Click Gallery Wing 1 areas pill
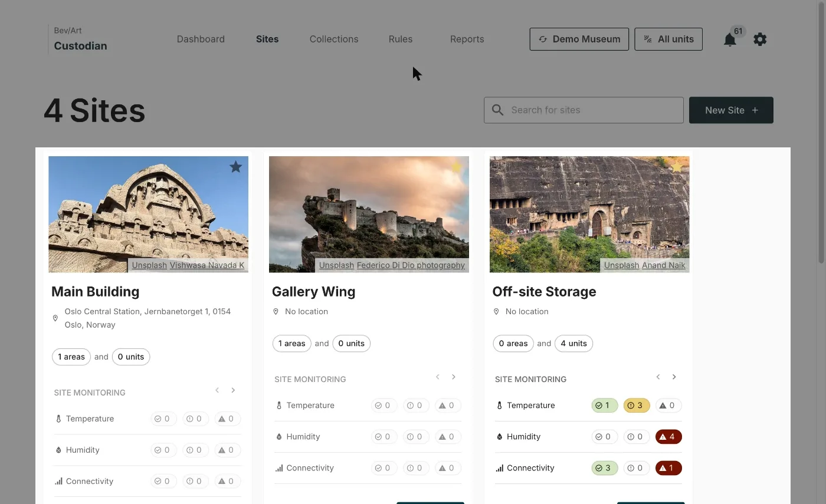 coord(292,344)
